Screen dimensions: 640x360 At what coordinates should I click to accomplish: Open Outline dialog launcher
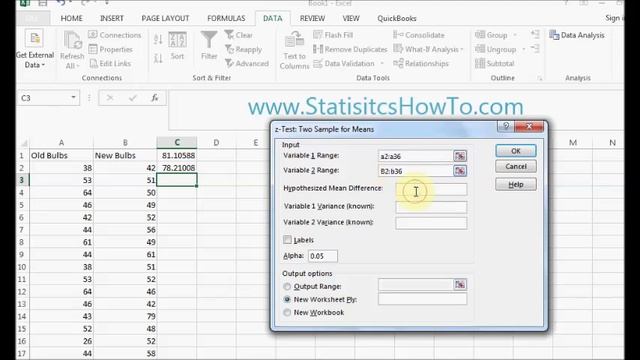click(540, 78)
